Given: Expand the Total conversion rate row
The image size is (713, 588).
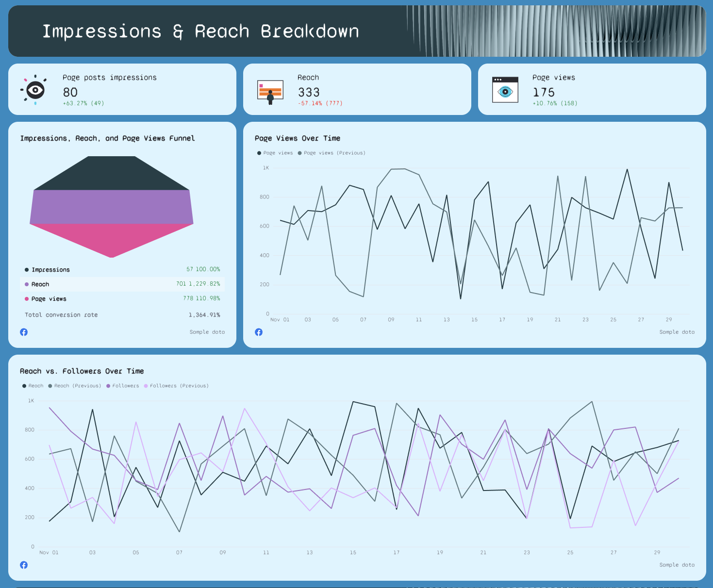Looking at the screenshot, I should coord(122,314).
